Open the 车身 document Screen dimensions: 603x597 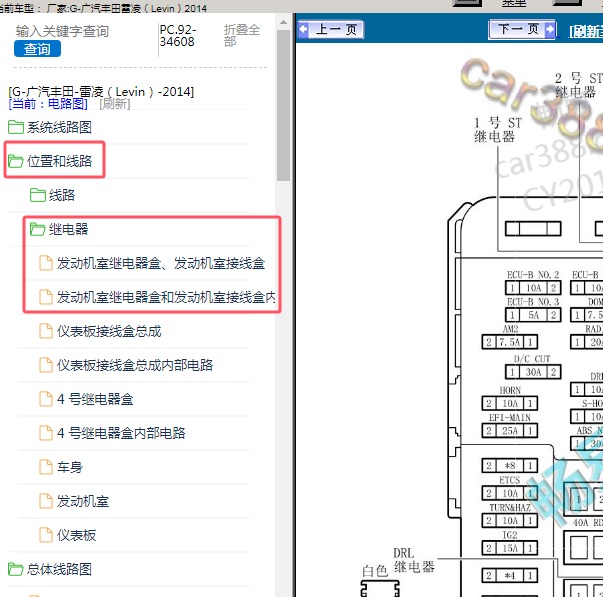pos(70,467)
